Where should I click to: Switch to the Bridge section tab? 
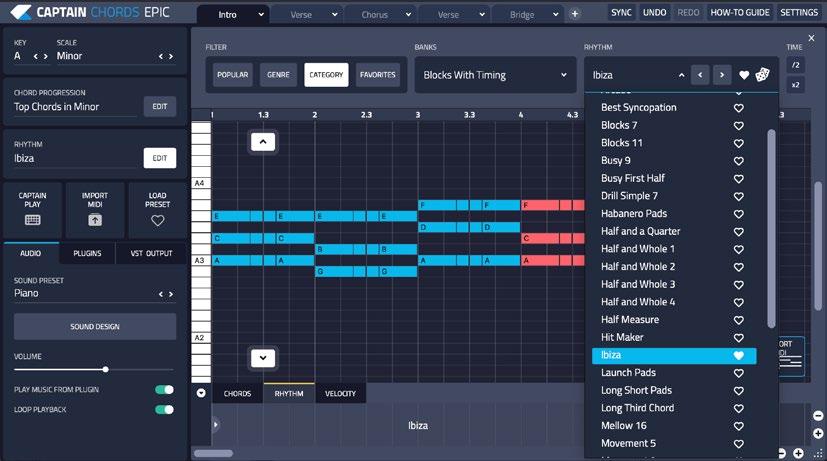tap(522, 15)
